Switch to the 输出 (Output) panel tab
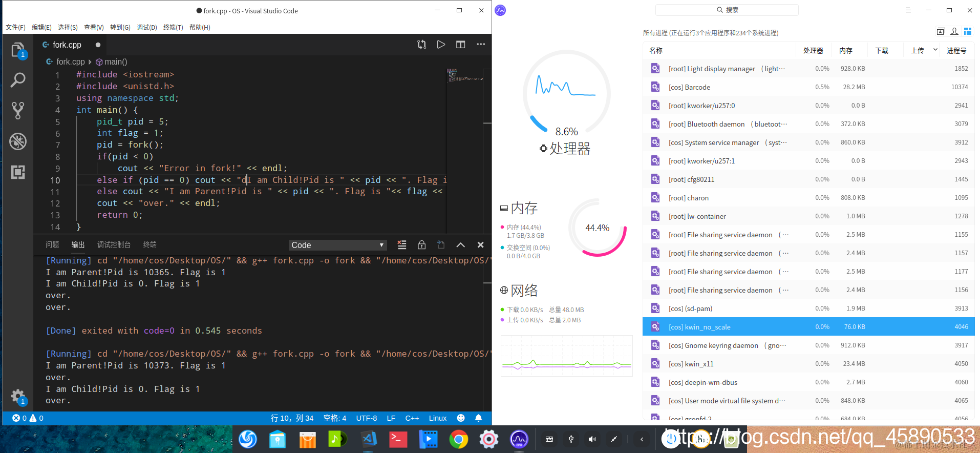This screenshot has height=453, width=980. click(78, 245)
